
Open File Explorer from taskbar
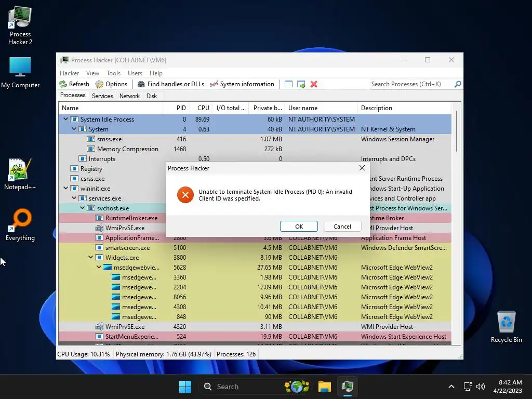[324, 387]
